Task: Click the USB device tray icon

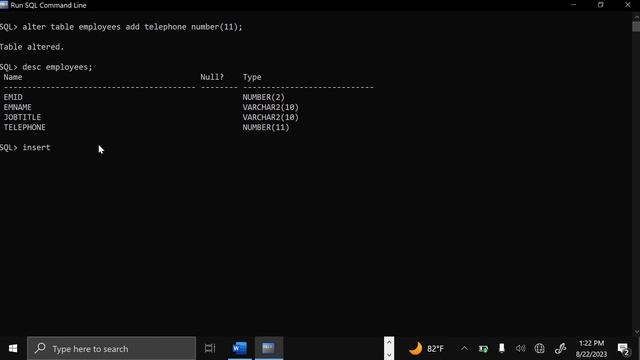Action: [x=502, y=348]
